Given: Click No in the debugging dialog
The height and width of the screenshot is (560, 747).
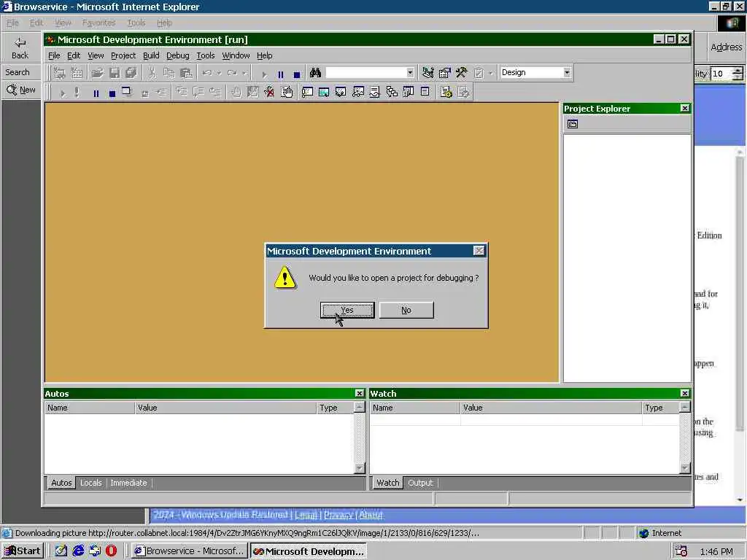Looking at the screenshot, I should 406,310.
